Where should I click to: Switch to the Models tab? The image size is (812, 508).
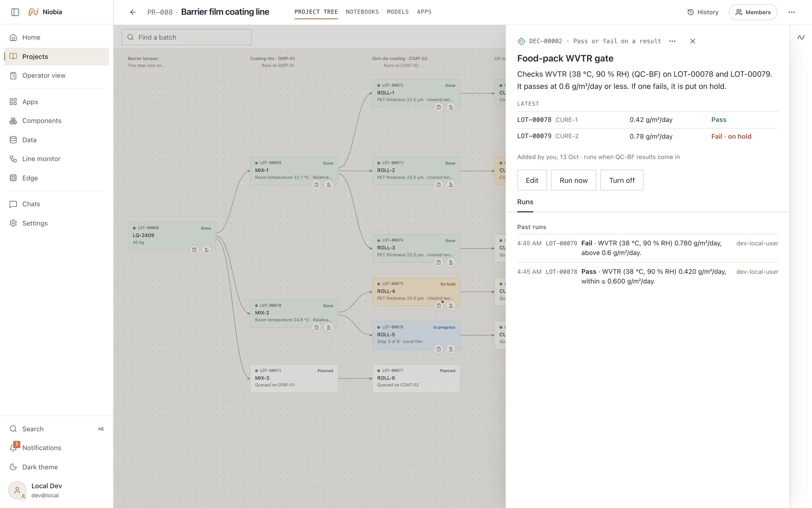click(x=398, y=12)
